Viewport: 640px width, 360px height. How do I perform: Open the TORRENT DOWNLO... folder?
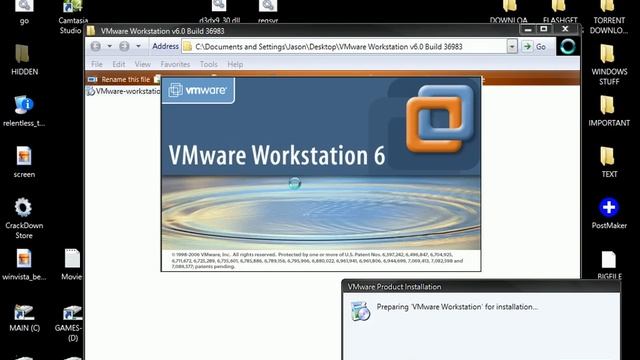[x=608, y=6]
